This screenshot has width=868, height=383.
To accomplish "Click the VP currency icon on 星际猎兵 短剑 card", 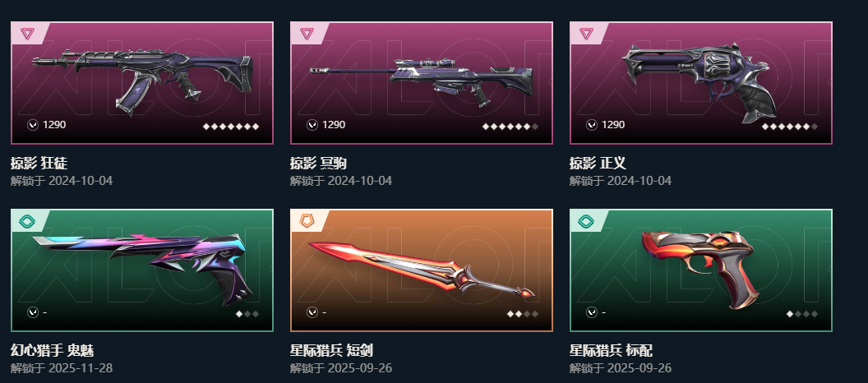I will click(312, 312).
